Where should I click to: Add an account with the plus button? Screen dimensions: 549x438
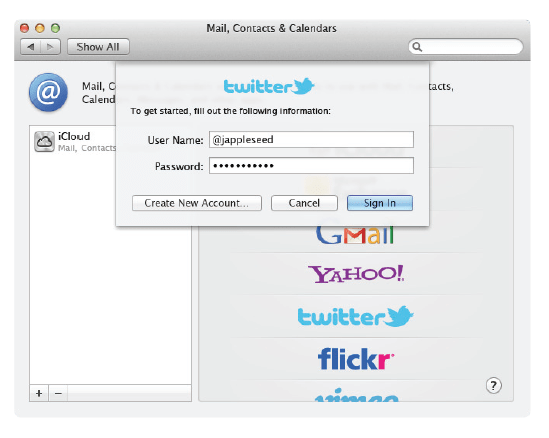click(39, 393)
